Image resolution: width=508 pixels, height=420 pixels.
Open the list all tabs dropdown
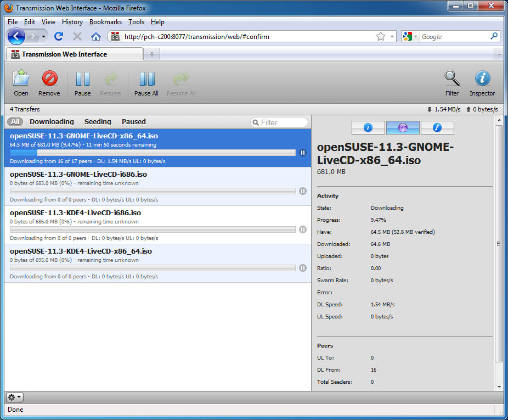click(x=499, y=54)
